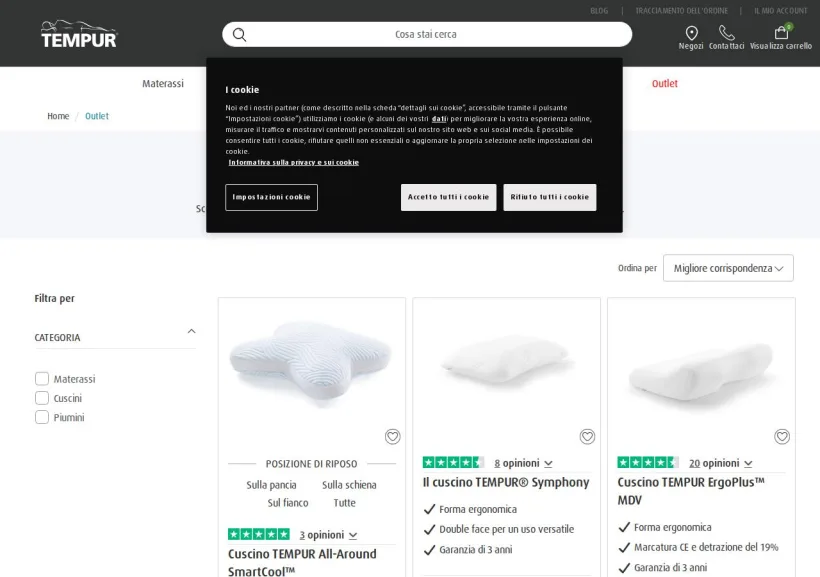The width and height of the screenshot is (820, 577).
Task: Open the All-Around SmartCool pillow image
Action: [312, 365]
